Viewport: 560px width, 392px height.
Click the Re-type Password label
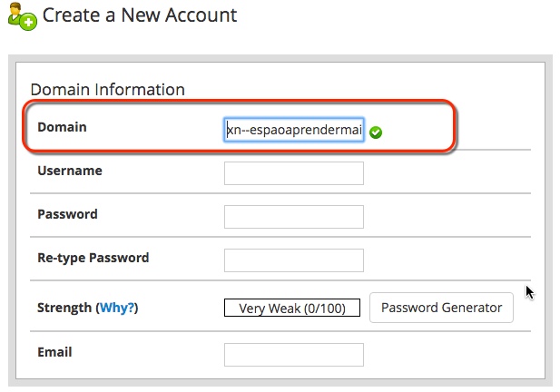point(93,258)
